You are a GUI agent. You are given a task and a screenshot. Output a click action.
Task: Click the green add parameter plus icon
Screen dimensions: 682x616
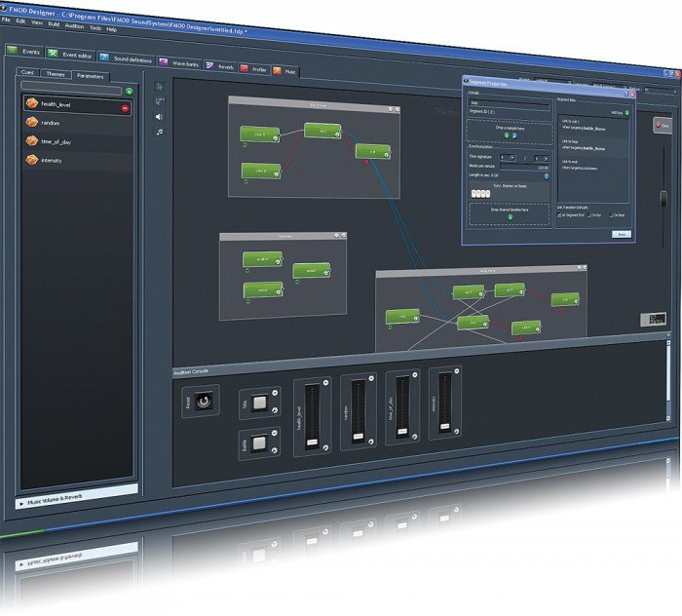(130, 92)
